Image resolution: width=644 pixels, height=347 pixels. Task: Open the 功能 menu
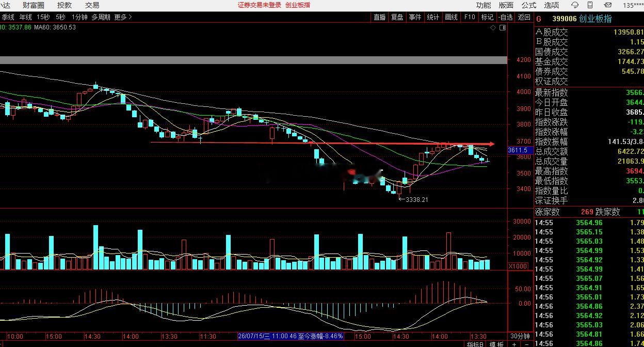tap(484, 5)
